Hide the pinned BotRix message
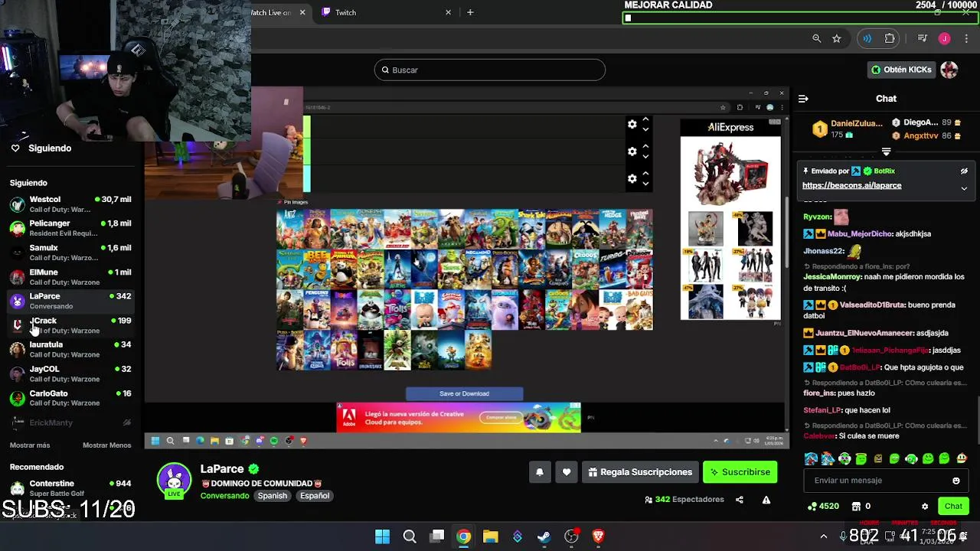This screenshot has height=551, width=980. tap(964, 171)
